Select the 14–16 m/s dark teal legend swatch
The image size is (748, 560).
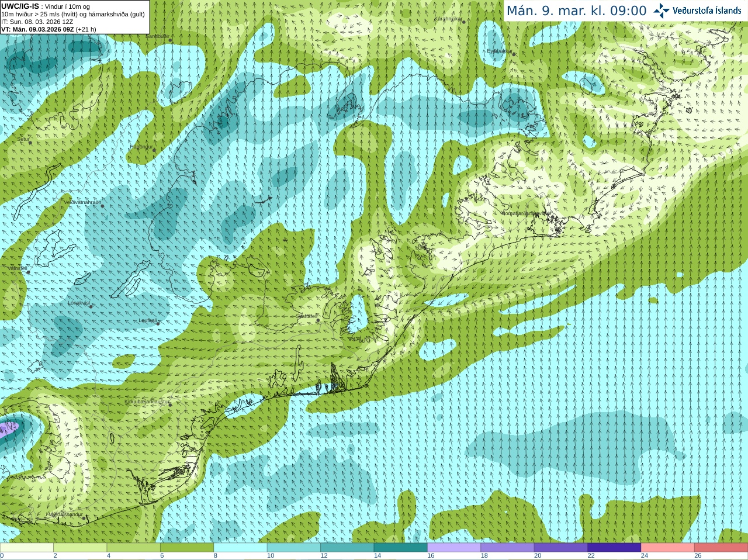(x=400, y=548)
